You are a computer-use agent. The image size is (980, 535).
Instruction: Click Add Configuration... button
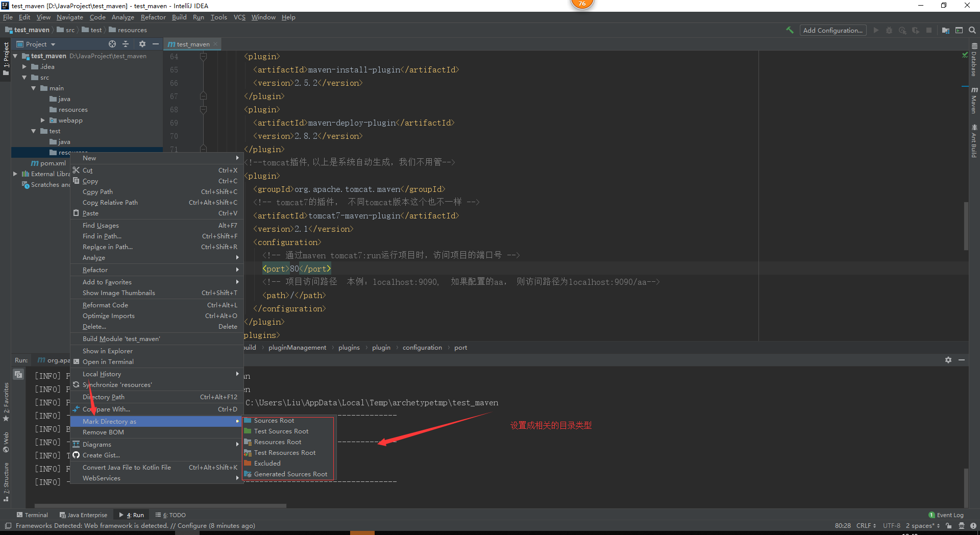click(833, 30)
